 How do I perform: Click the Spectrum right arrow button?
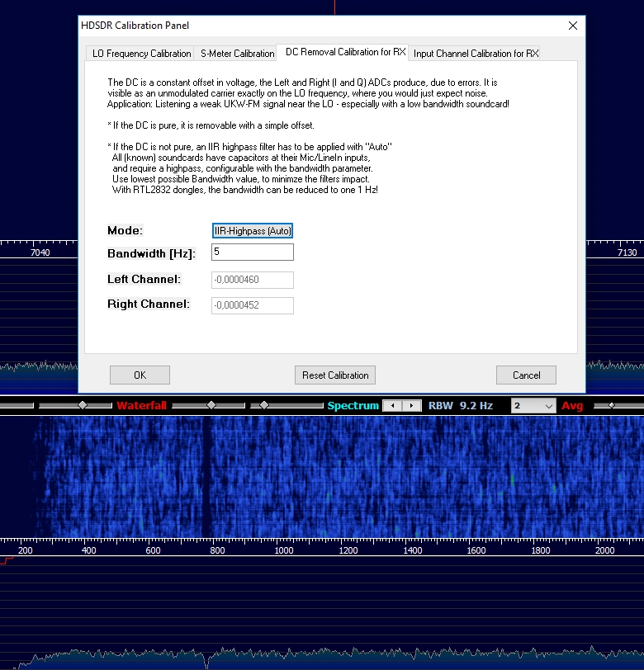411,405
